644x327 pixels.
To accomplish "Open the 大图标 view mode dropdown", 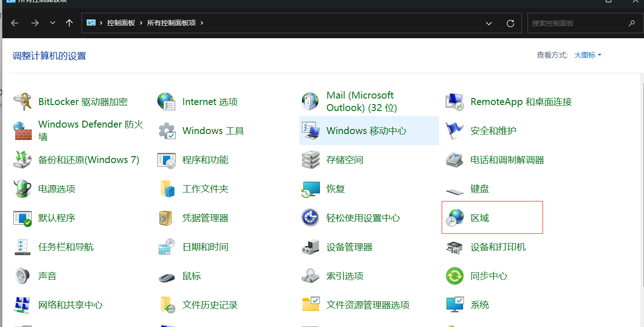I will tap(588, 55).
